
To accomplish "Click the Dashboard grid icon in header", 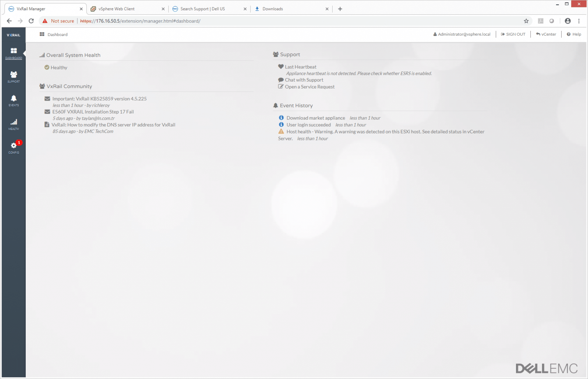I will (x=42, y=34).
